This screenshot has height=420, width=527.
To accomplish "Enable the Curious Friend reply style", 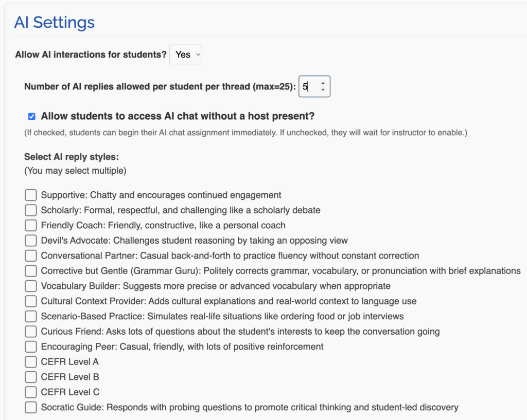I will pos(31,332).
